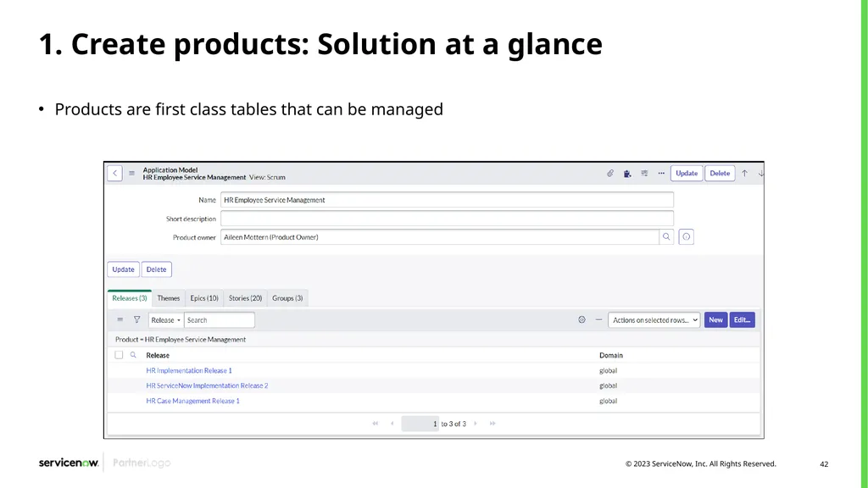
Task: Open the Release search field dropdown
Action: click(x=165, y=319)
